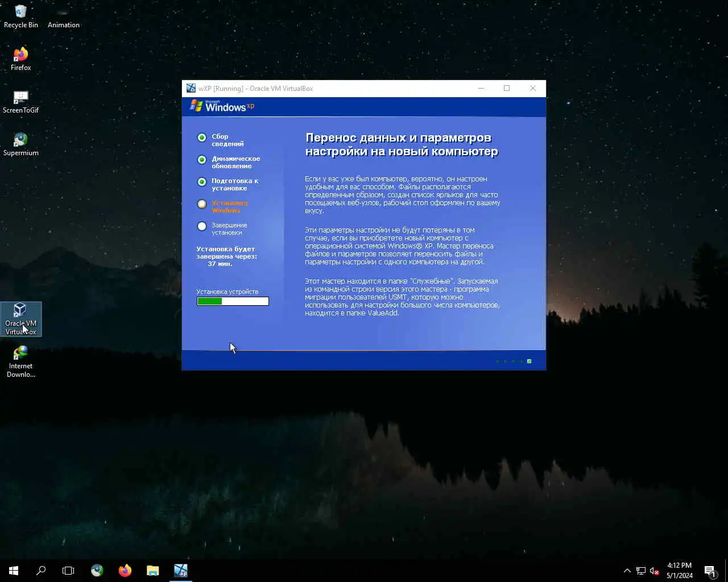Close the VirtualBox wXP window
The width and height of the screenshot is (728, 582).
[x=533, y=88]
